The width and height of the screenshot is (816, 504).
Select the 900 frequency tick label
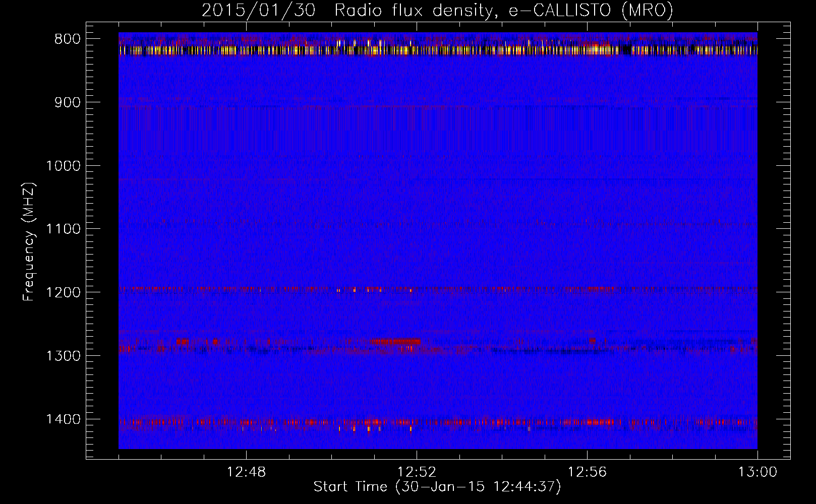(x=68, y=103)
